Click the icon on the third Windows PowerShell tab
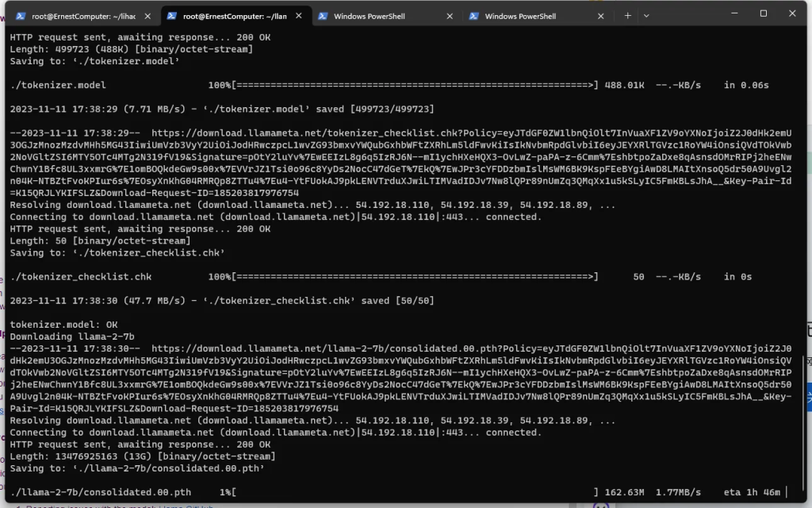812x508 pixels. (322, 16)
